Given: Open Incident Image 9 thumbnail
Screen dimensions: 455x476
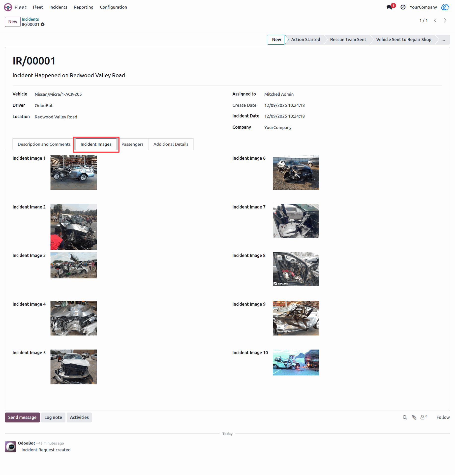Looking at the screenshot, I should coord(296,318).
